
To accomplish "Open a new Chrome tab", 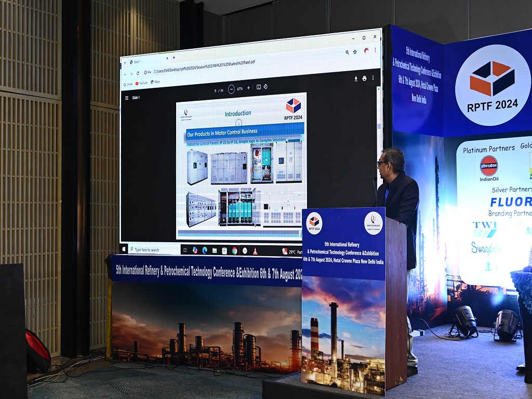I will tap(174, 58).
